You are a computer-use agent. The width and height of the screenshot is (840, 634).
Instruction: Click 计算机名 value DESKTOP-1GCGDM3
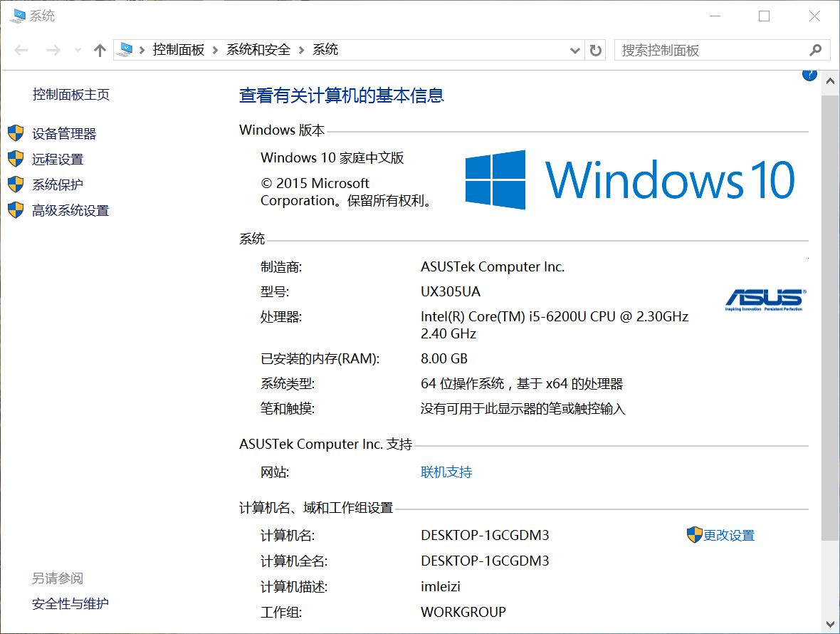click(485, 536)
